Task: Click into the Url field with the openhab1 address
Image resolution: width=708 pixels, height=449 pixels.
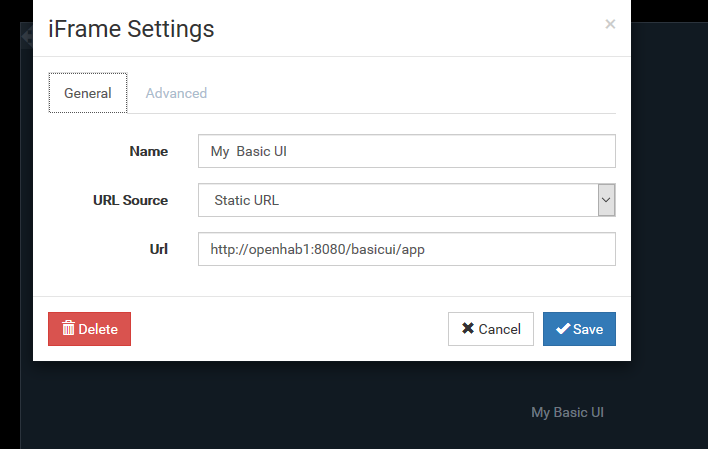Action: (x=406, y=249)
